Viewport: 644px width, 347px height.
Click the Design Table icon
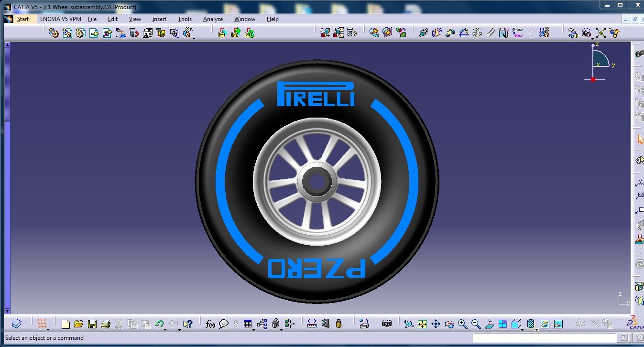247,324
